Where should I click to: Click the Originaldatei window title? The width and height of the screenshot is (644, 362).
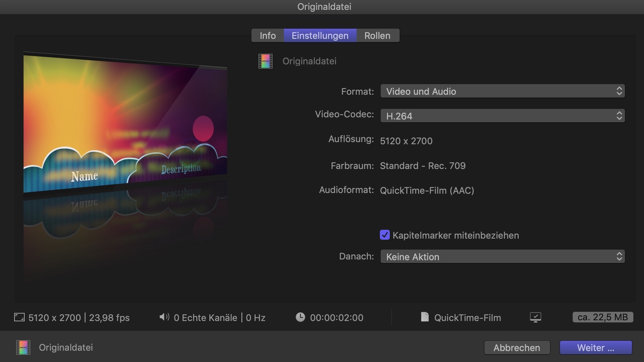click(x=324, y=7)
